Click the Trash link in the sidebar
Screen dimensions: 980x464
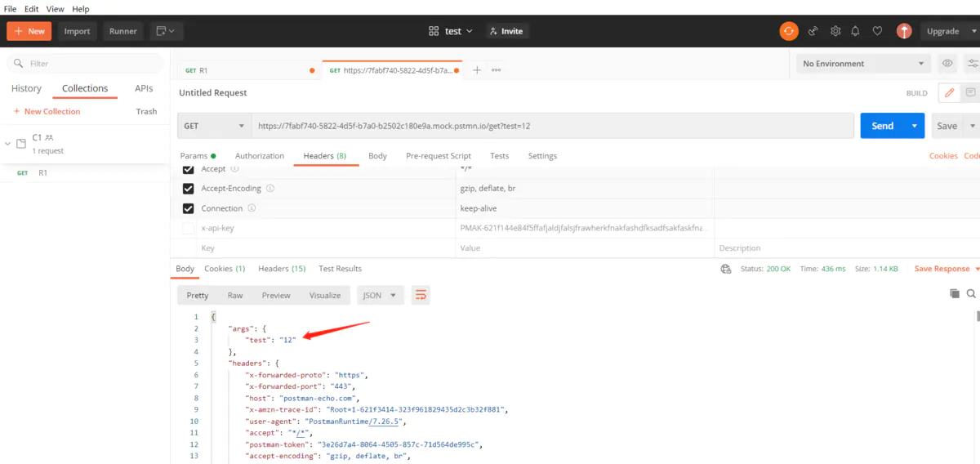pos(146,112)
